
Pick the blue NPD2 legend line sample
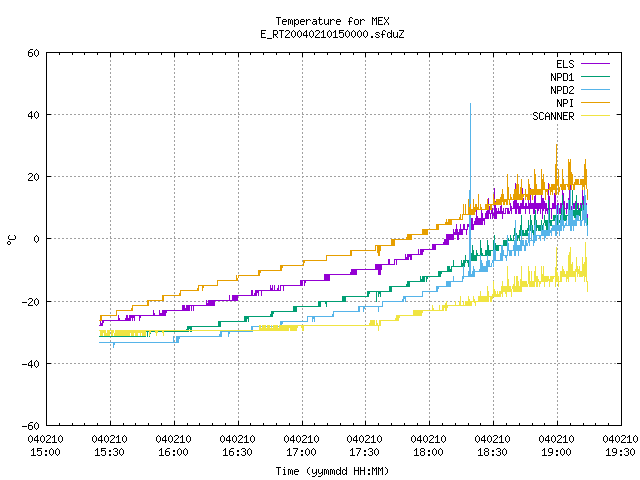pos(595,90)
